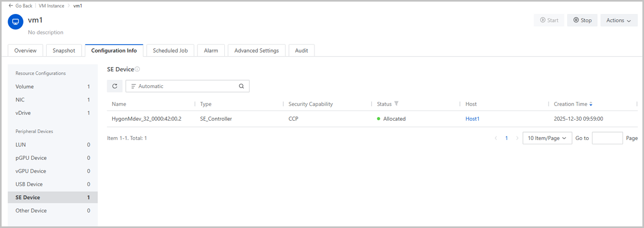
Task: Go to the next page arrow
Action: [517, 138]
